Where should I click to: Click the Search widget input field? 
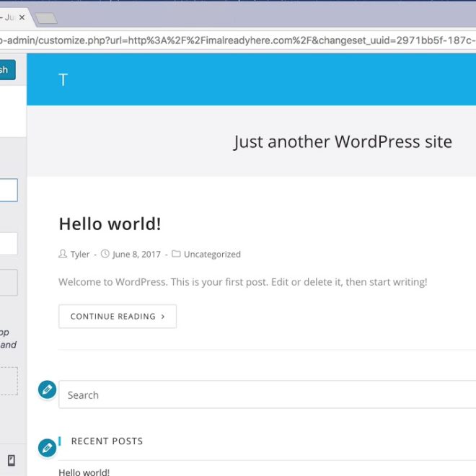267,395
